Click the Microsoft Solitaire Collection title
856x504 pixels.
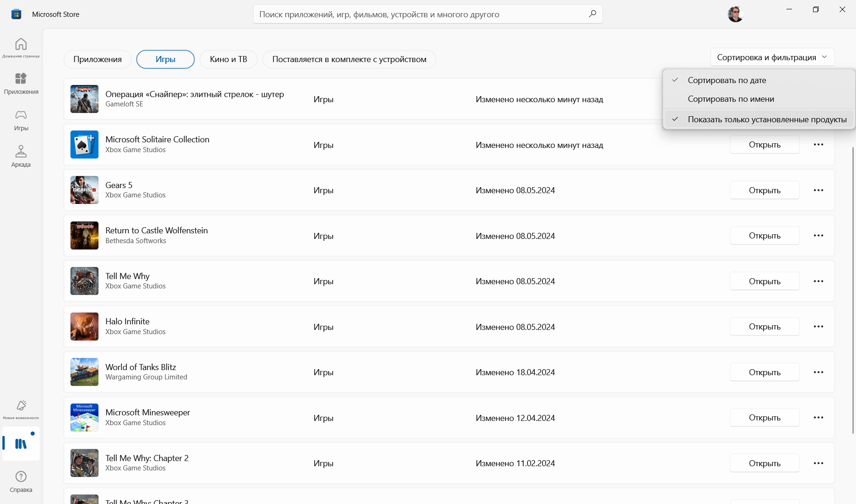pos(157,140)
